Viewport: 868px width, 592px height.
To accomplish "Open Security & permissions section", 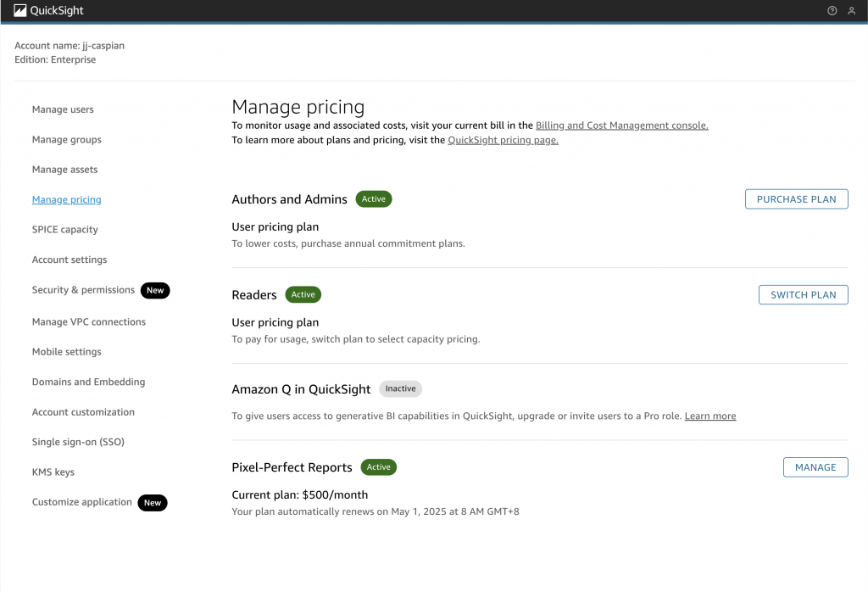I will click(x=83, y=290).
